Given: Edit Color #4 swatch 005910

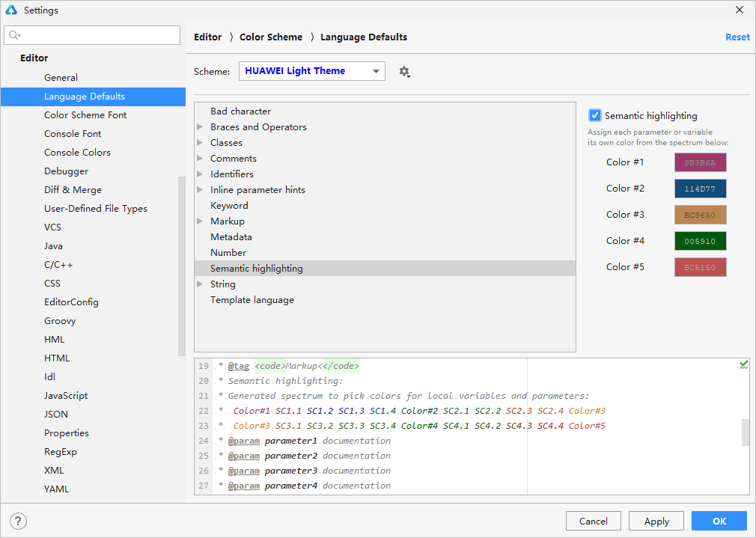Looking at the screenshot, I should point(700,241).
